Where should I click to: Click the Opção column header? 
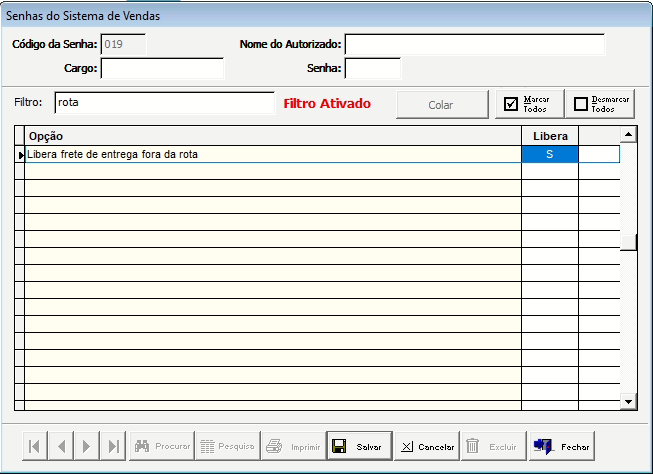[273, 136]
